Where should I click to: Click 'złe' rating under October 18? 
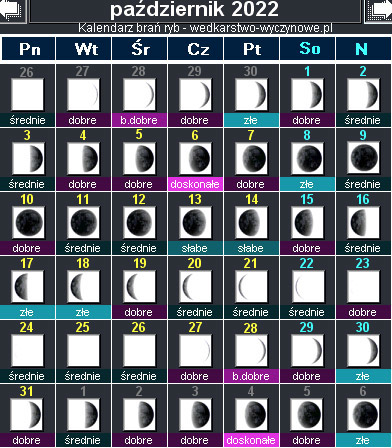point(83,312)
